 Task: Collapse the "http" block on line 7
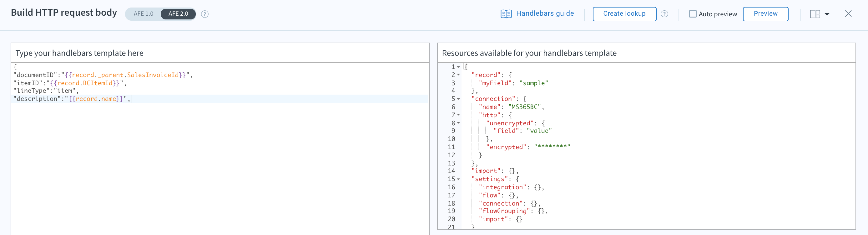(459, 115)
